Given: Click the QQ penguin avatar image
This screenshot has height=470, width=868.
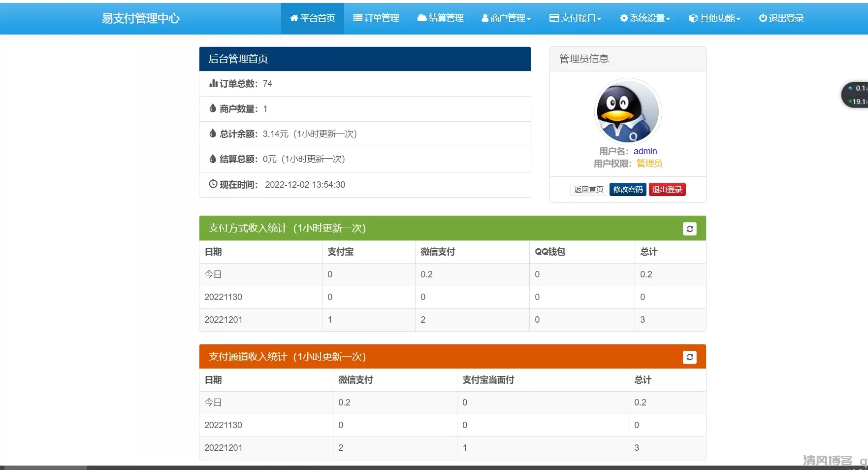Looking at the screenshot, I should coord(627,111).
